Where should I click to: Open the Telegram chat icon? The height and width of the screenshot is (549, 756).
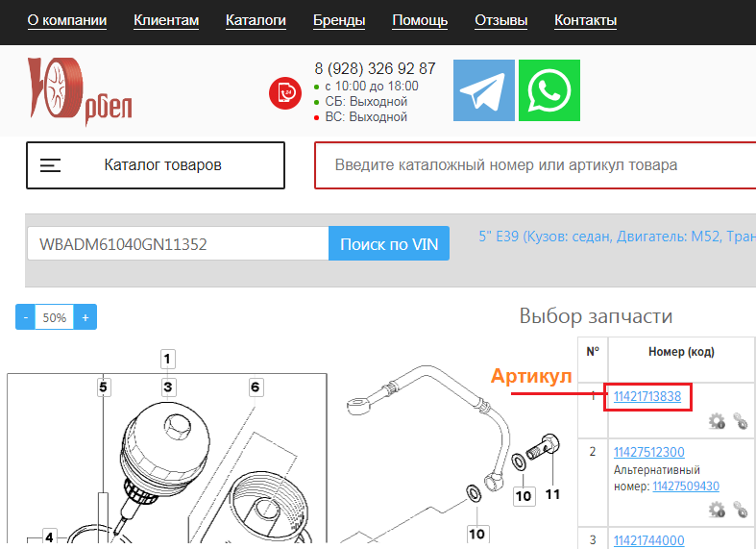click(483, 90)
